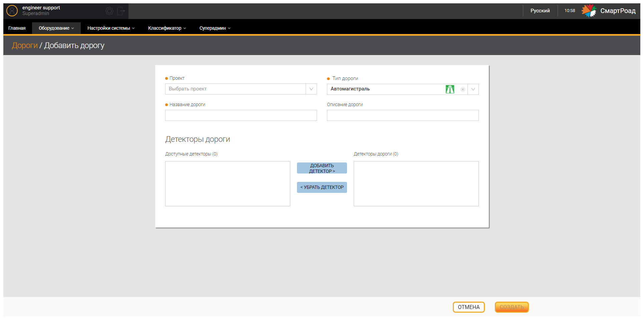Click the Доступные детекторы list box
The width and height of the screenshot is (644, 320).
(228, 184)
